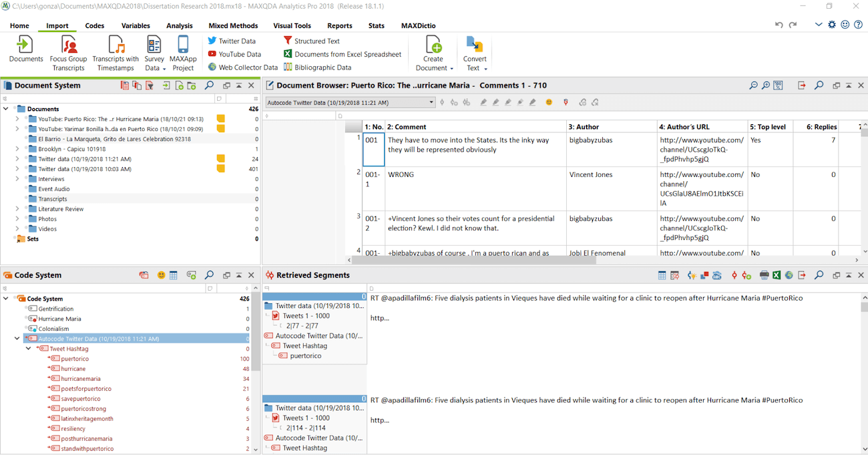Export Retrieved Segments to Excel

coord(777,275)
